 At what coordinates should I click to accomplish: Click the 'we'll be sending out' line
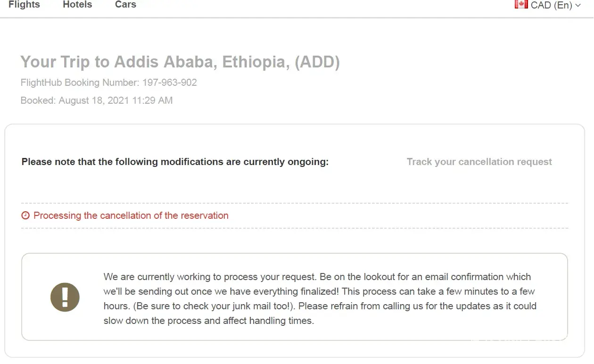pyautogui.click(x=319, y=291)
